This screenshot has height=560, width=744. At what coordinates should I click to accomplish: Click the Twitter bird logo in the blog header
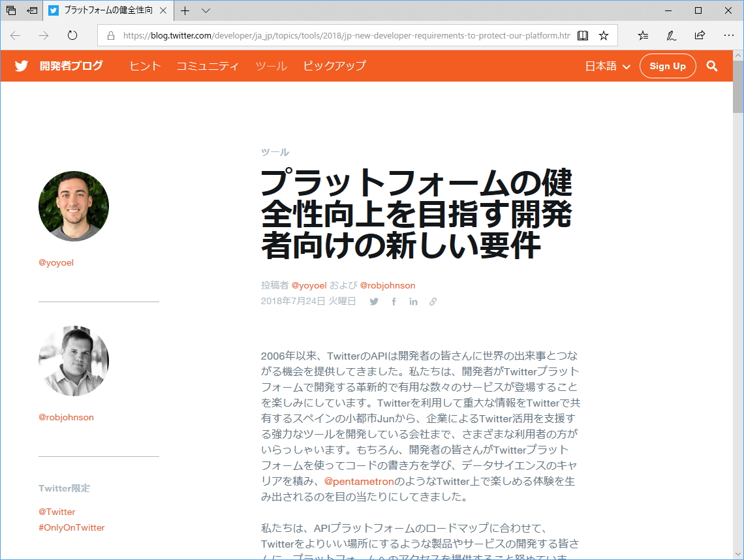(21, 65)
